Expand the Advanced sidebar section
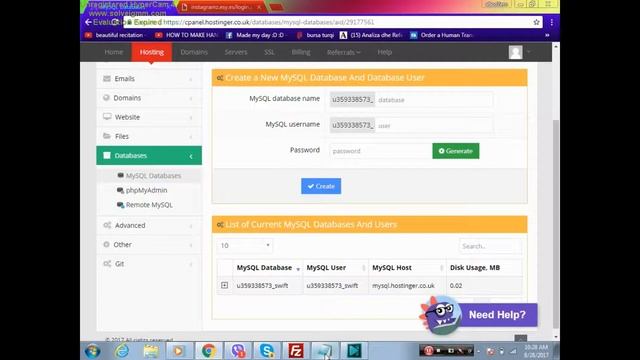The height and width of the screenshot is (360, 640). pos(149,225)
